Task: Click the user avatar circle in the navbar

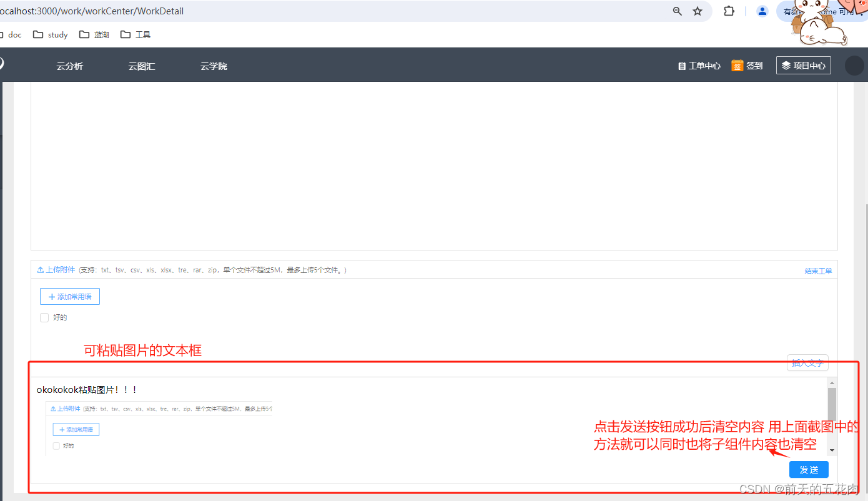Action: [854, 65]
